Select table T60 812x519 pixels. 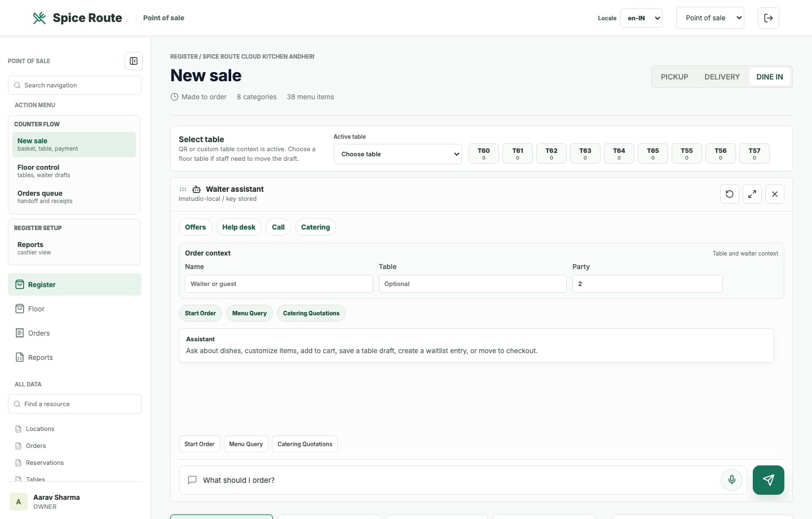pyautogui.click(x=484, y=153)
